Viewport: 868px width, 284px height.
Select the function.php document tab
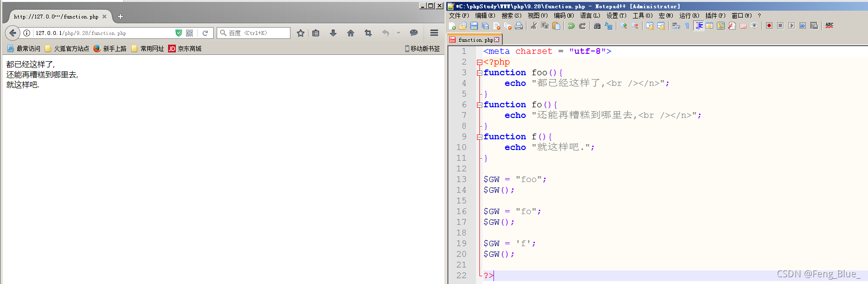(475, 40)
